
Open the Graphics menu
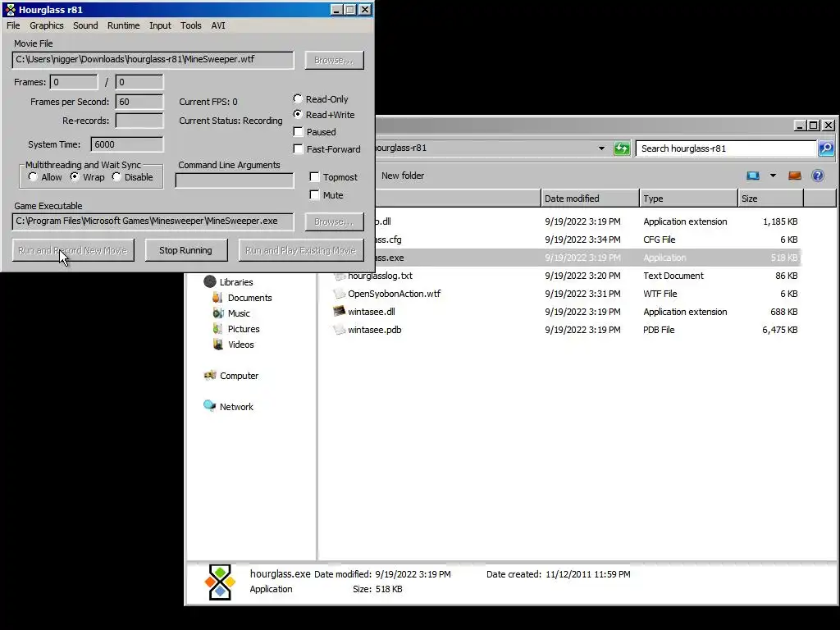[47, 25]
